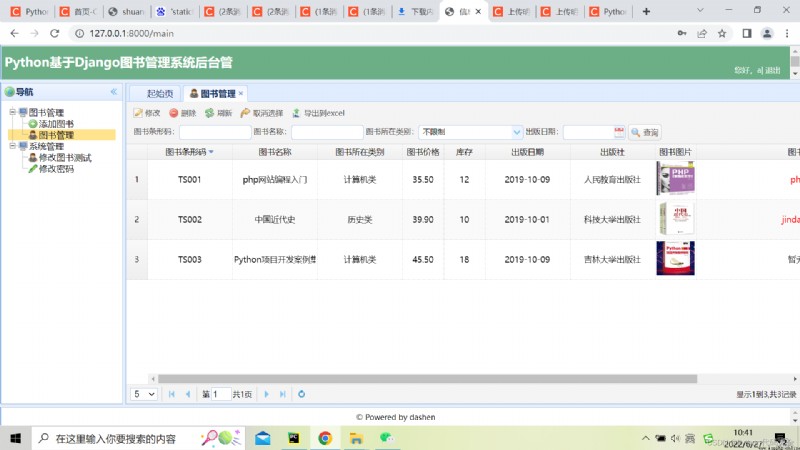Image resolution: width=800 pixels, height=450 pixels.
Task: Click the 图书名称 column header
Action: click(274, 152)
